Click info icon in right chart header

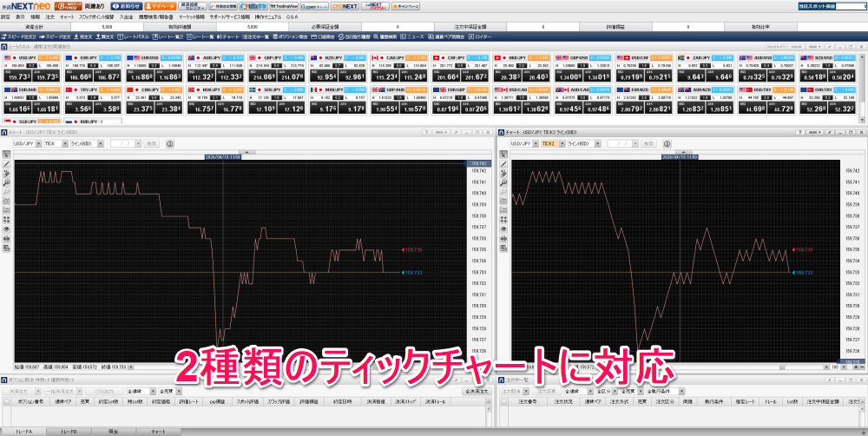pyautogui.click(x=667, y=143)
